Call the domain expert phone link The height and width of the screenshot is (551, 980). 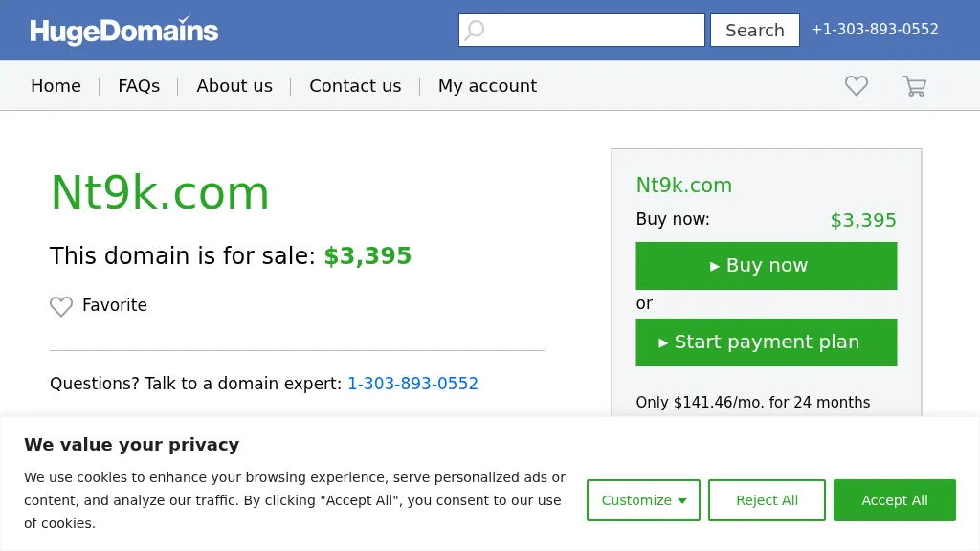pos(412,383)
